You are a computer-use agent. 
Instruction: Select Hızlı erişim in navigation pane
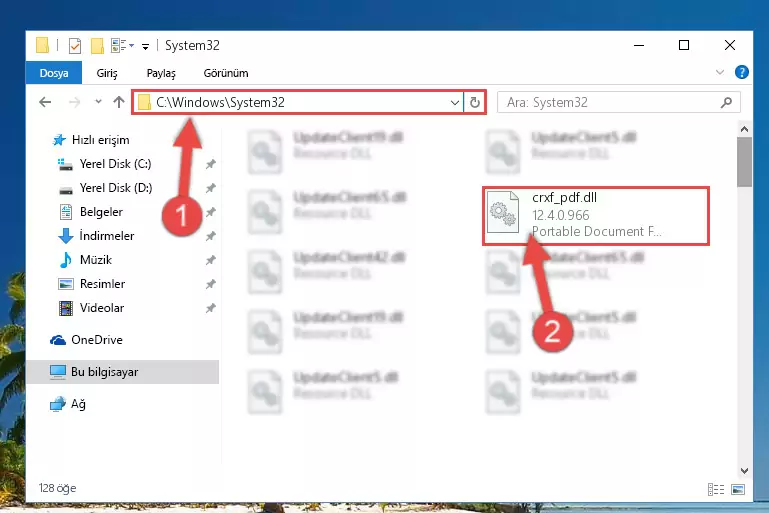pyautogui.click(x=91, y=140)
